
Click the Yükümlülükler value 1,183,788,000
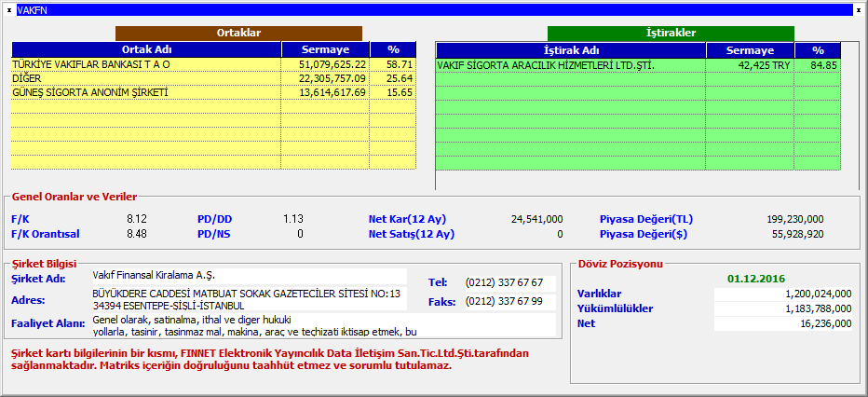click(x=782, y=308)
